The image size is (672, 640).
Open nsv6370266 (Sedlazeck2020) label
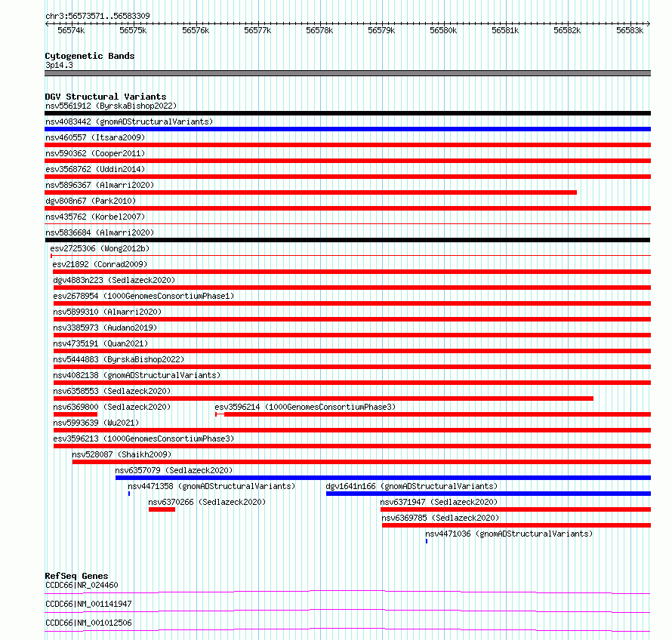[x=207, y=502]
